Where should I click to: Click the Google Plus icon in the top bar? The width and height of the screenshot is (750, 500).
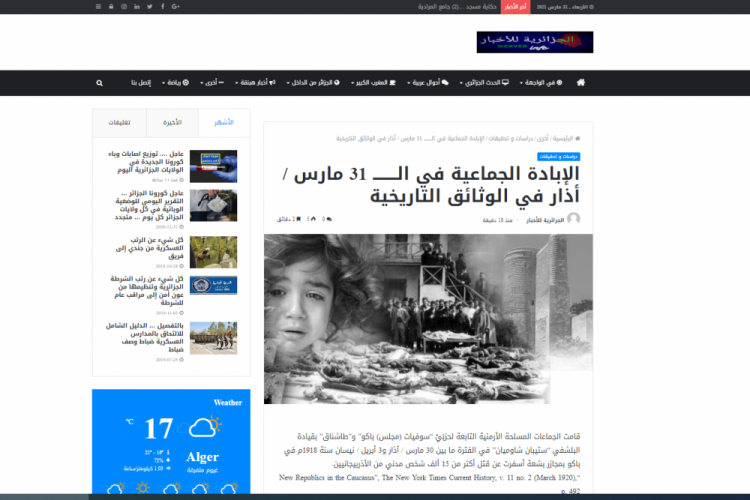point(175,6)
